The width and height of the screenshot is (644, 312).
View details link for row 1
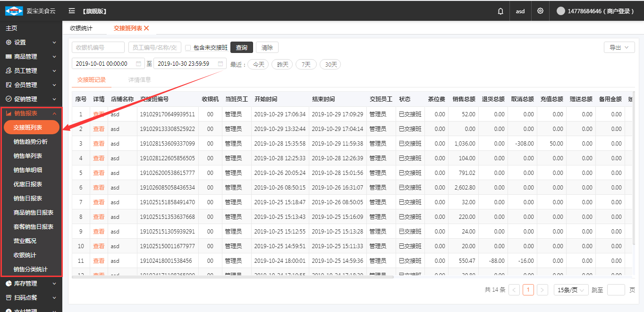(x=99, y=114)
